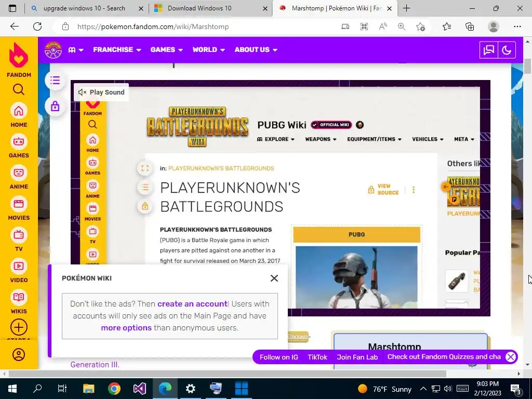Open the more options link

click(x=126, y=328)
